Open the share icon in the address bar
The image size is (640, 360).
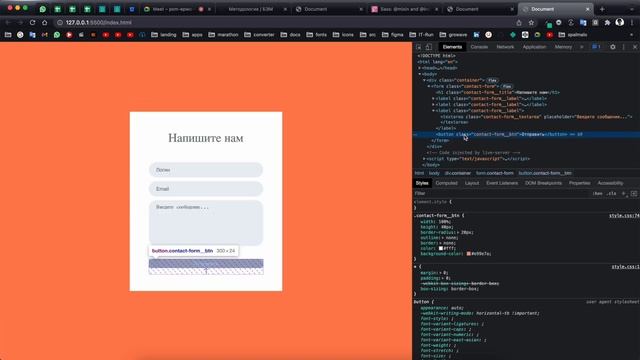pyautogui.click(x=519, y=23)
